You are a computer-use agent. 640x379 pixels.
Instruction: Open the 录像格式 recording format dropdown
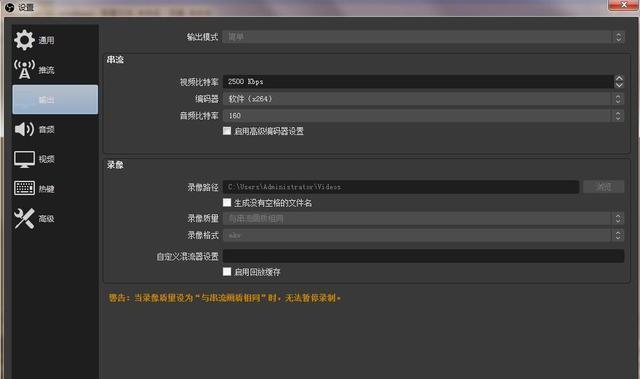(423, 235)
